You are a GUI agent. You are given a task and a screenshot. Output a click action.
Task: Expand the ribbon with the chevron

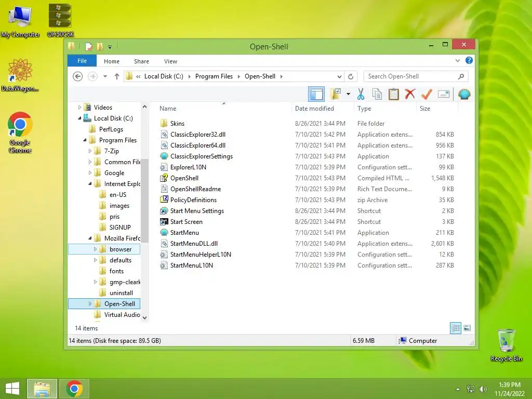pos(457,60)
